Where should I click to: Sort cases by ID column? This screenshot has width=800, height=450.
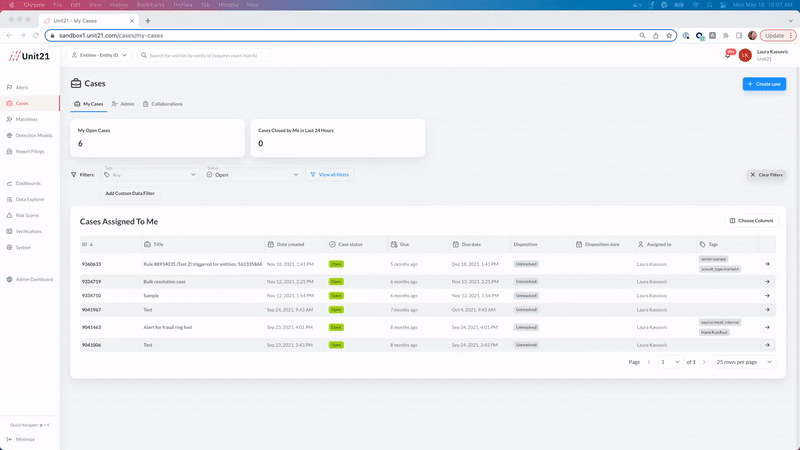click(88, 244)
